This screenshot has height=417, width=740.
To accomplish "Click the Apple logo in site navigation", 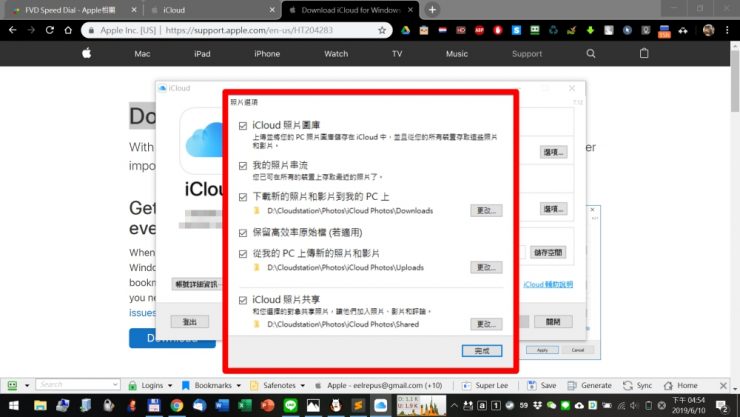I will 87,53.
